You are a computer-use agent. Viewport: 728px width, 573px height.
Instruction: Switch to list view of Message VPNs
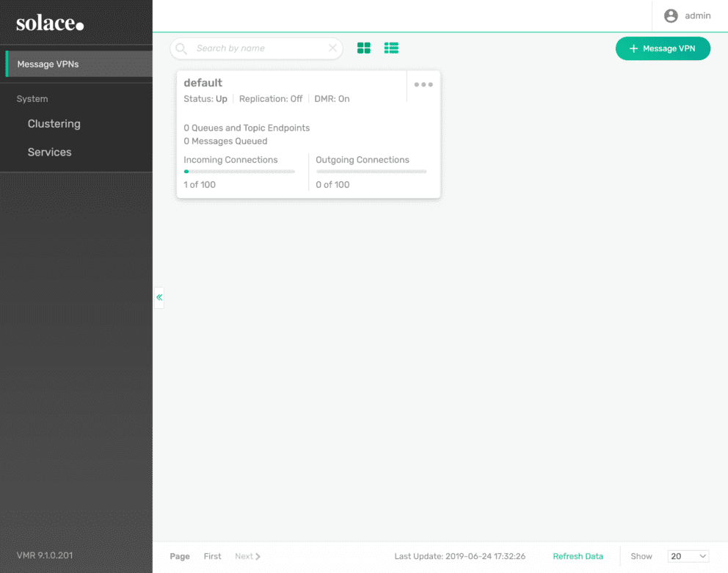pyautogui.click(x=391, y=48)
